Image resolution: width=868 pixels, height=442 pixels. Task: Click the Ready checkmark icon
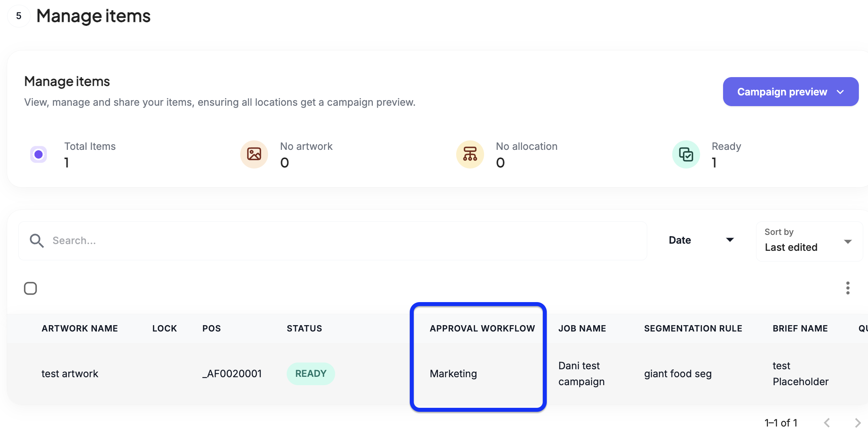click(x=686, y=154)
